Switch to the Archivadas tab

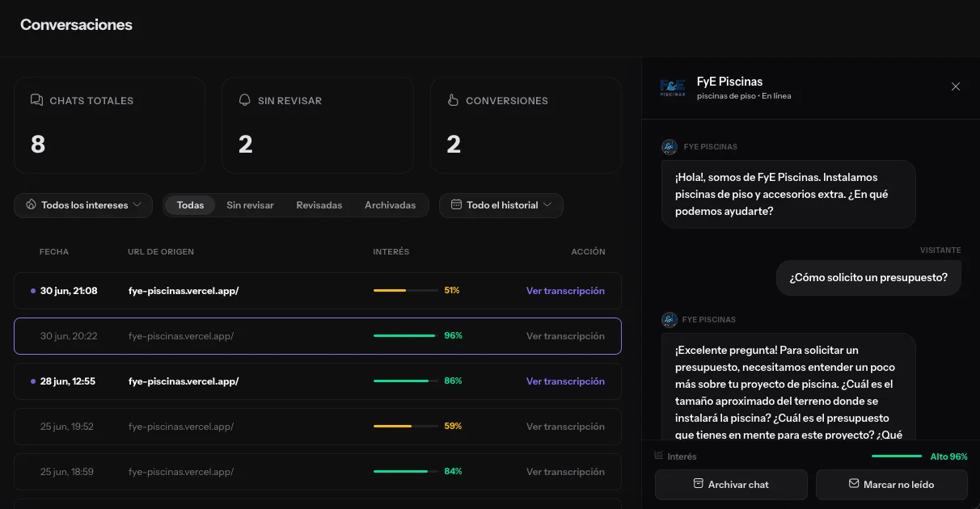coord(390,205)
